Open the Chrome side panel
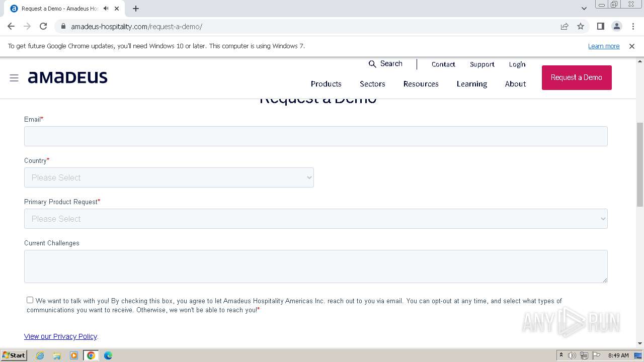Screen dimensions: 644x362 pos(600,26)
